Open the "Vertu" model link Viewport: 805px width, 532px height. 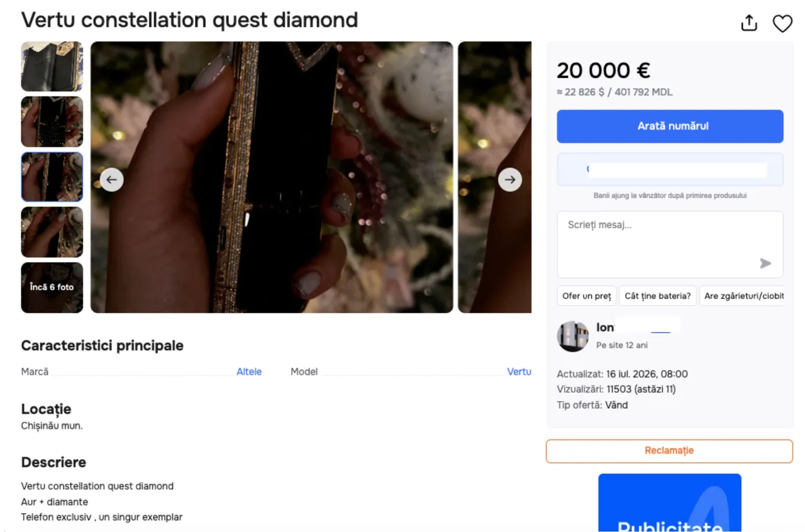[519, 372]
